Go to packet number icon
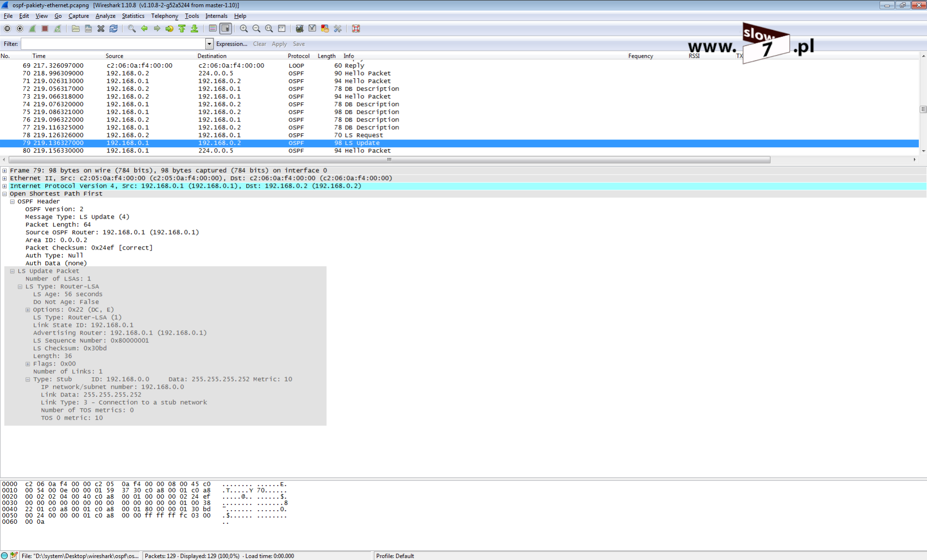The width and height of the screenshot is (927, 560). [x=169, y=29]
